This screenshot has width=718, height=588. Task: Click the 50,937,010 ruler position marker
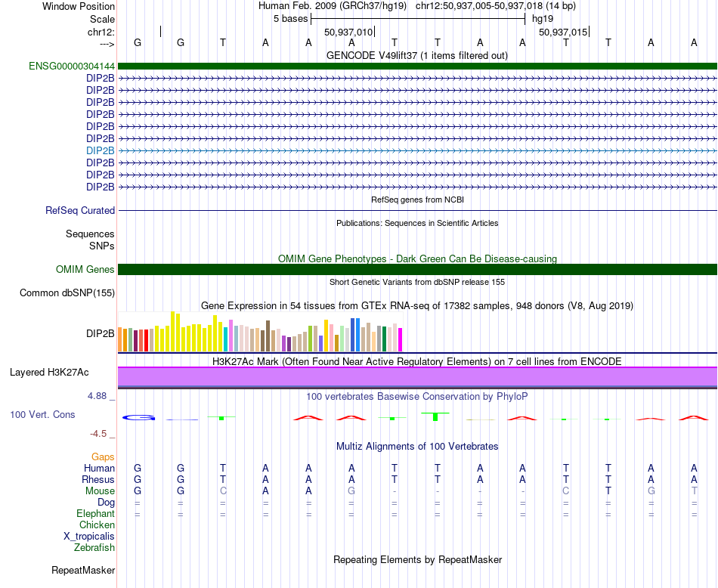pos(348,32)
